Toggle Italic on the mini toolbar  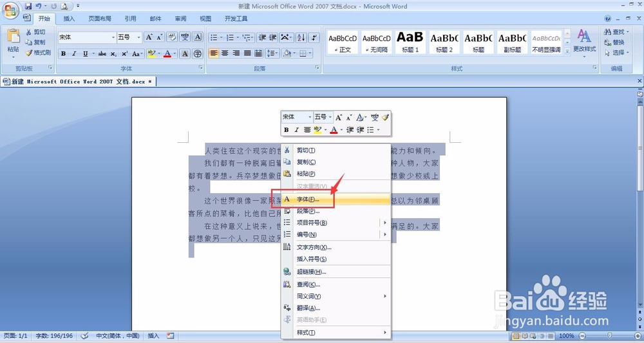click(x=296, y=129)
